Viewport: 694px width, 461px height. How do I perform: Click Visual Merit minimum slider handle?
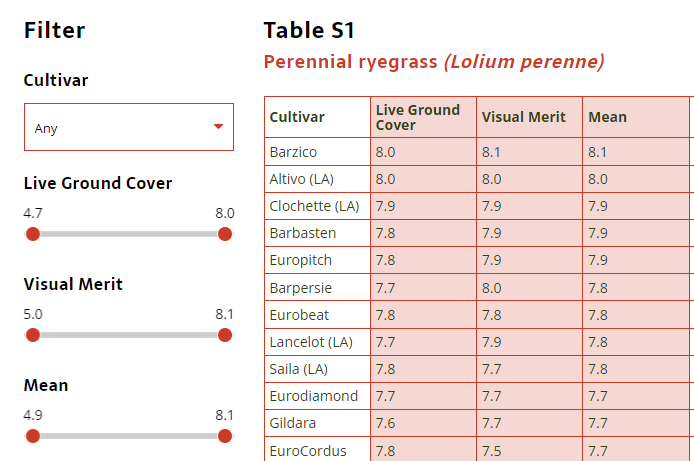coord(33,335)
